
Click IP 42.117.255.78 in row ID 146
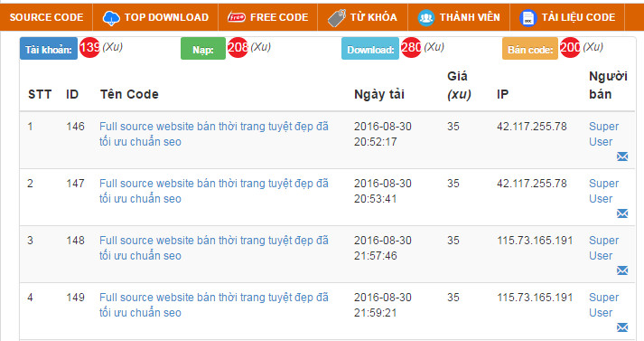(x=532, y=127)
